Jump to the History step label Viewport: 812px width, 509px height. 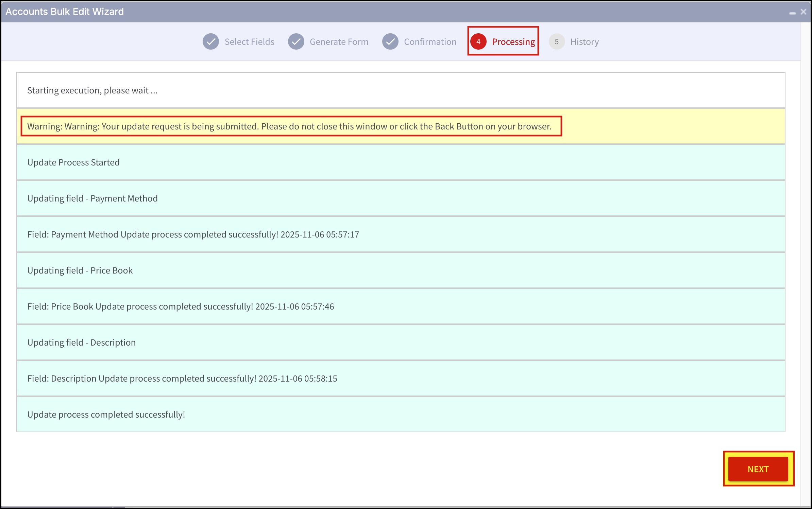tap(584, 42)
